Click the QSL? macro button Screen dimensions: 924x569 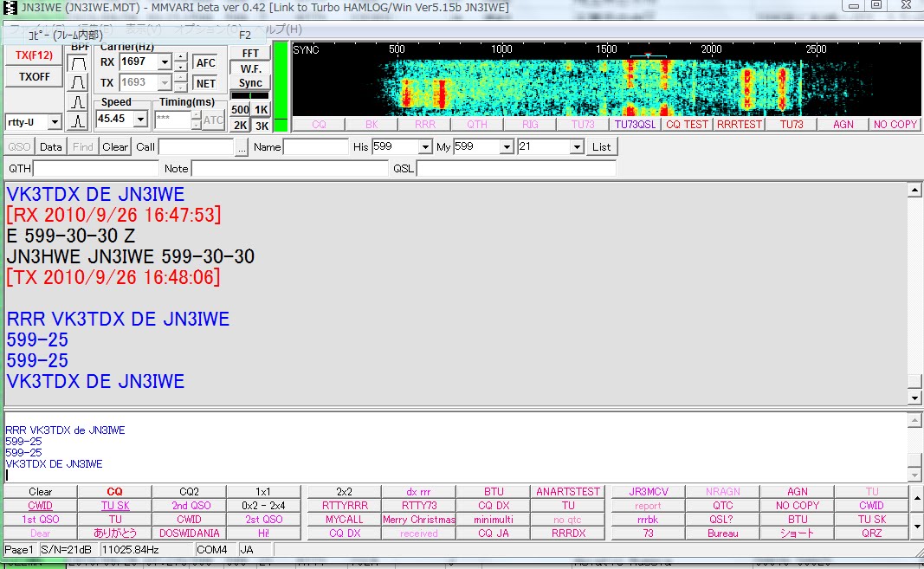coord(722,520)
